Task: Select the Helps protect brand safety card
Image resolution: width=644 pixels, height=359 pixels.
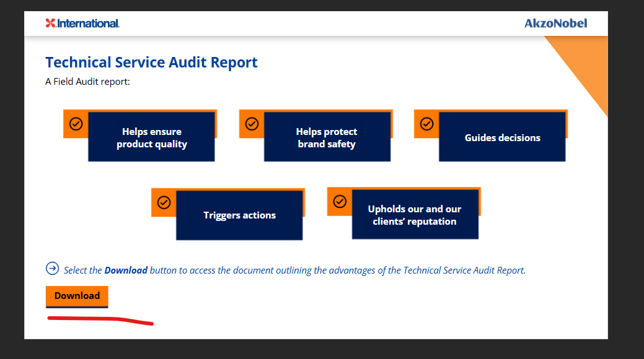Action: coord(327,137)
